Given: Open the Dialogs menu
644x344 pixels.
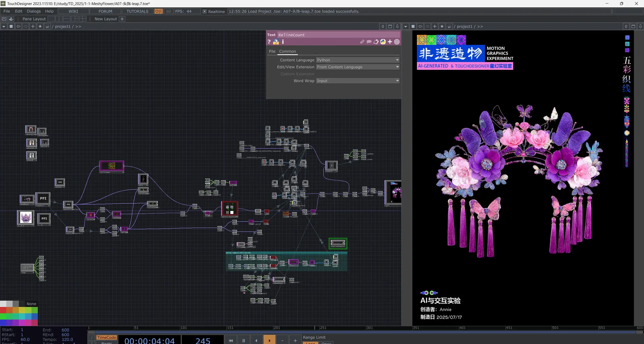Looking at the screenshot, I should 34,11.
